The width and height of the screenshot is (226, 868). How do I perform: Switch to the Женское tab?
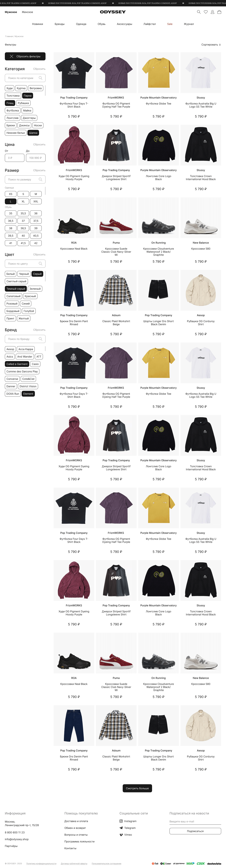(27, 12)
